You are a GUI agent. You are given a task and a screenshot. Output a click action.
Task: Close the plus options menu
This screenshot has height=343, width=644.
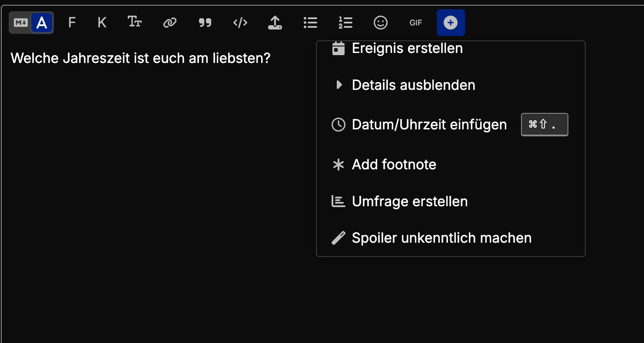(451, 23)
